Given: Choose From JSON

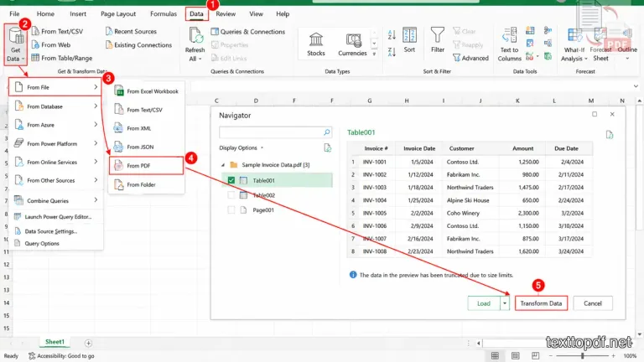Looking at the screenshot, I should tap(147, 147).
